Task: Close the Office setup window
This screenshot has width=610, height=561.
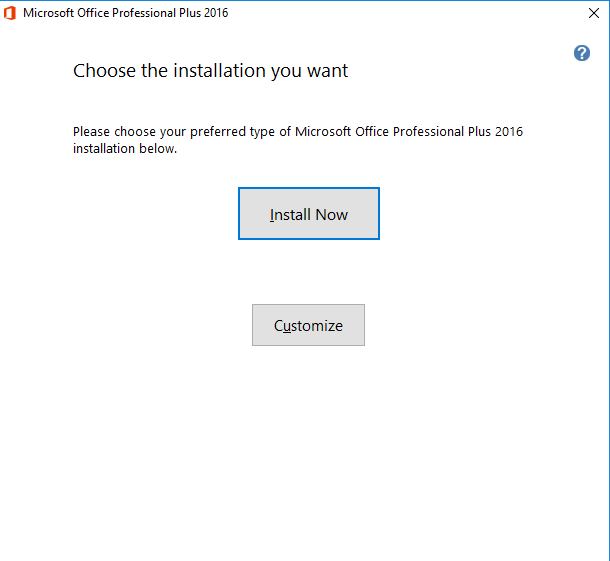Action: point(594,13)
